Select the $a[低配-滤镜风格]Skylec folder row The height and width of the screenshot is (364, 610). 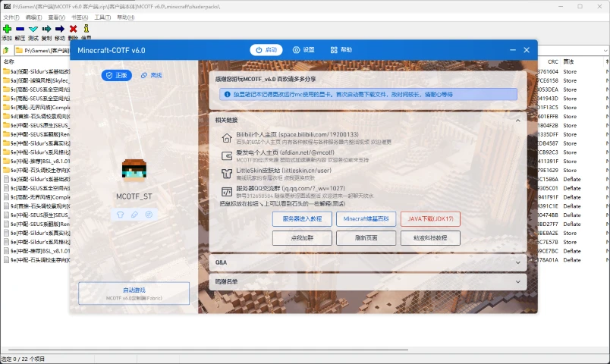(x=36, y=80)
